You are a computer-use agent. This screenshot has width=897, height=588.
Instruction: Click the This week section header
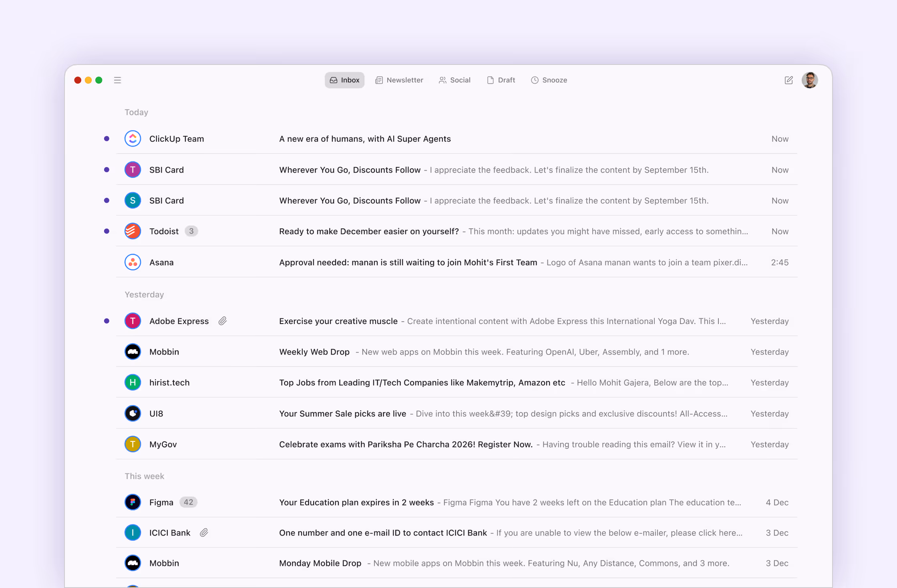(144, 476)
